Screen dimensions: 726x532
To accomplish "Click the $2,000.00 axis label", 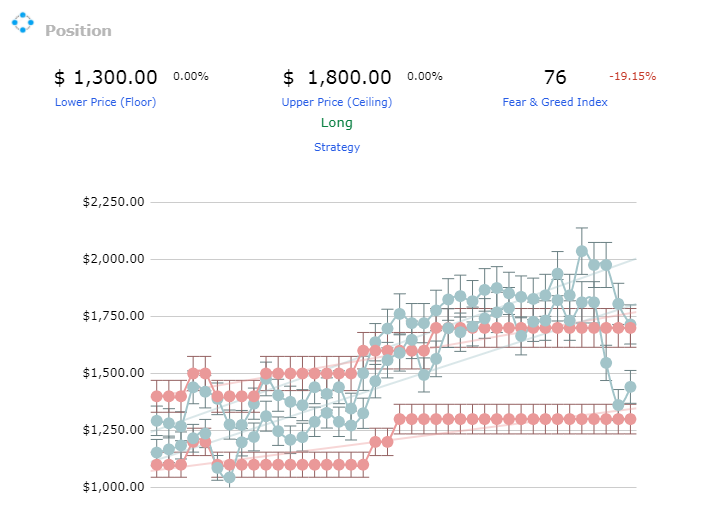I will (x=113, y=259).
